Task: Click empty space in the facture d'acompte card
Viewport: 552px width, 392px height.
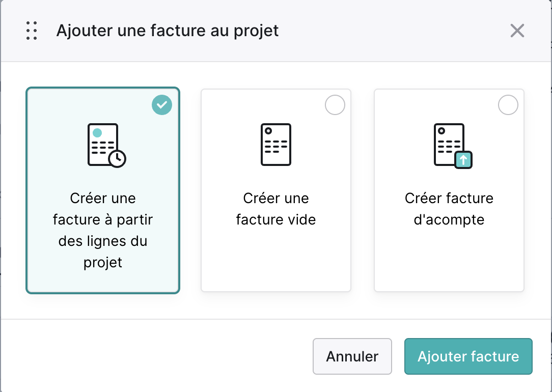Action: (x=449, y=260)
